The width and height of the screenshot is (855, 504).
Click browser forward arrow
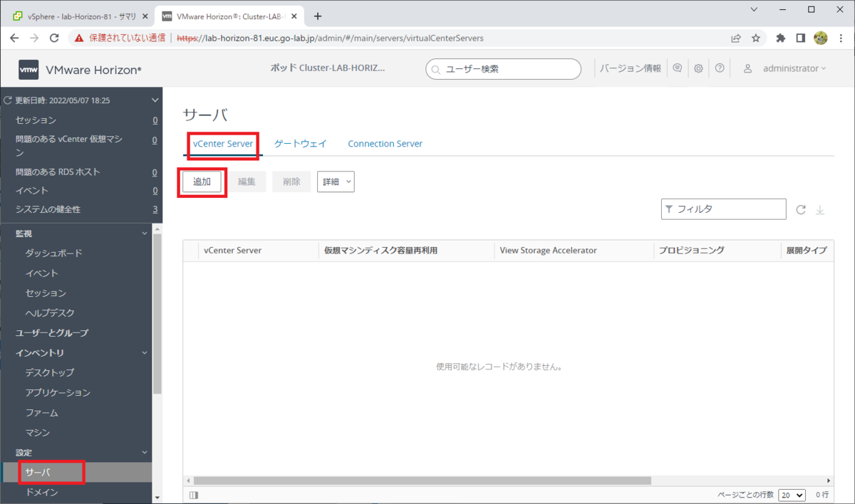(34, 38)
